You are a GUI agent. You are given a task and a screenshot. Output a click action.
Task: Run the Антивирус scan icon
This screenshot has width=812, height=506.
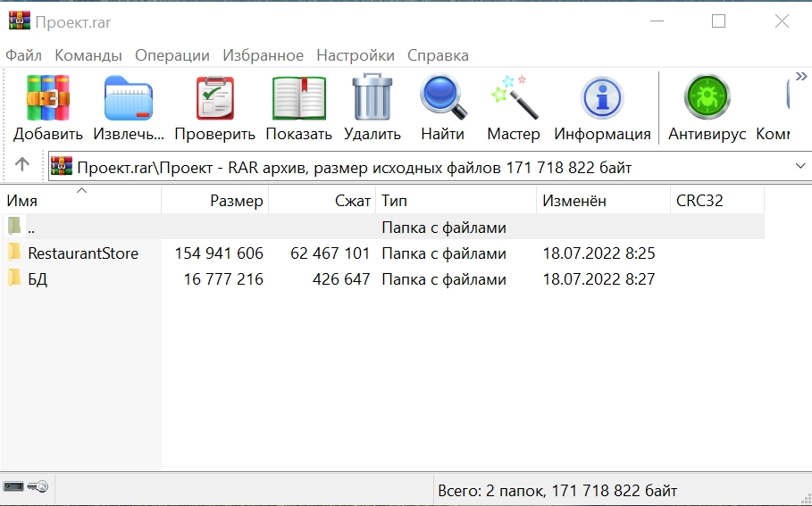[707, 98]
